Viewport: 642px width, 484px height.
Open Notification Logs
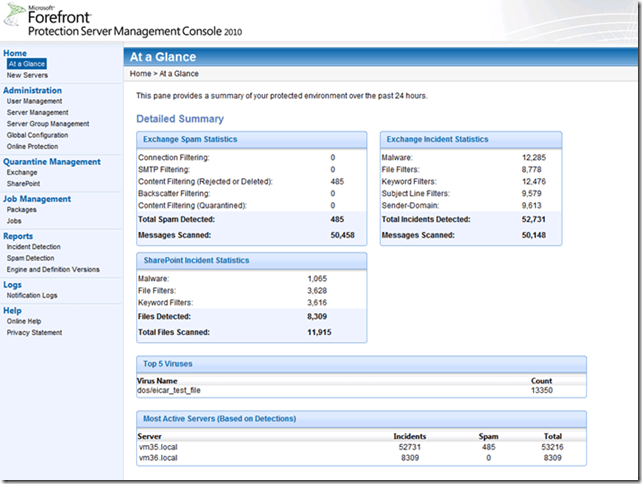tap(32, 295)
